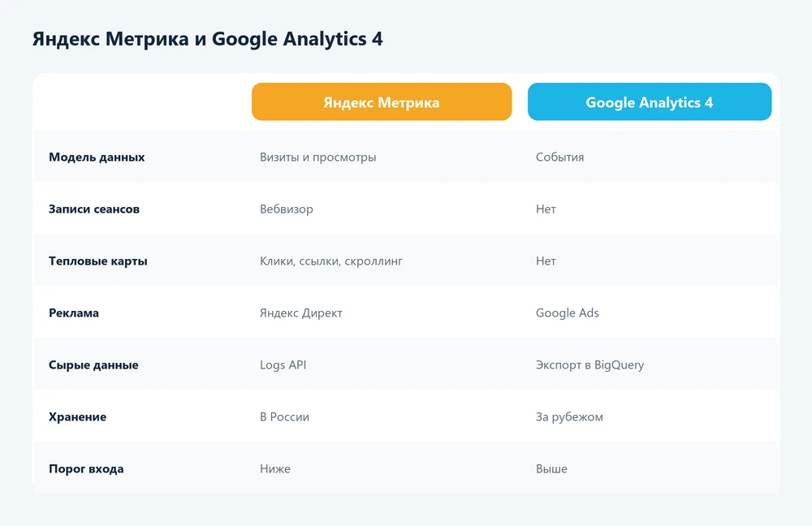Click the cell 'Выше'

(x=551, y=468)
